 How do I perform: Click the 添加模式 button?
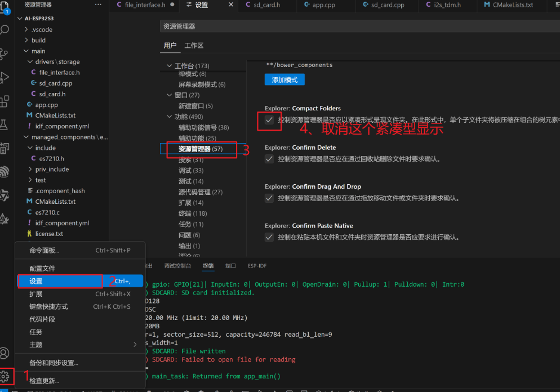[x=284, y=80]
